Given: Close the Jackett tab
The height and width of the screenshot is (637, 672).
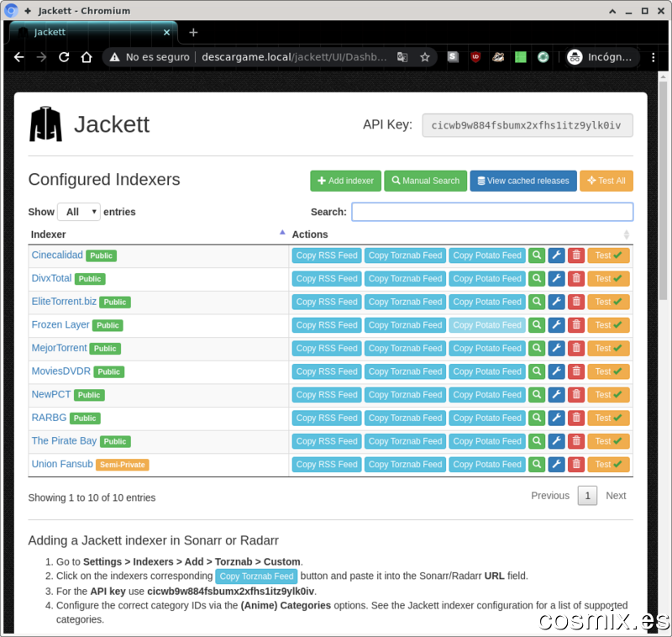Looking at the screenshot, I should [x=166, y=32].
